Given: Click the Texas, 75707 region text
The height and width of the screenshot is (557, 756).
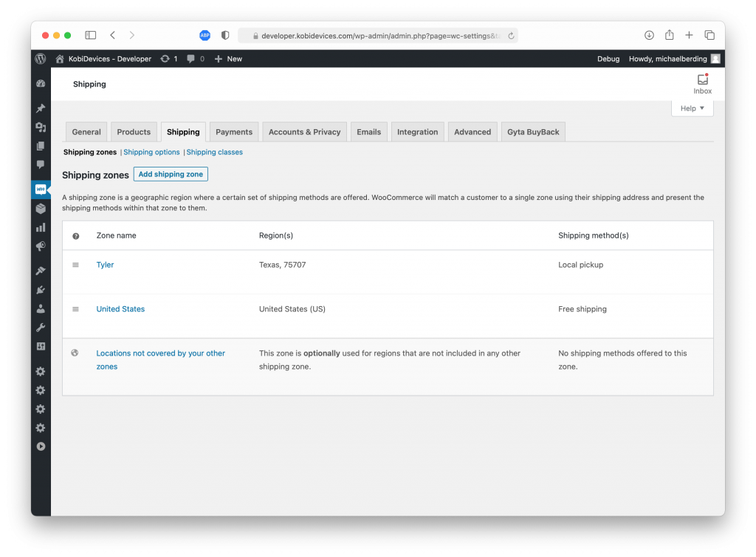Looking at the screenshot, I should click(283, 265).
